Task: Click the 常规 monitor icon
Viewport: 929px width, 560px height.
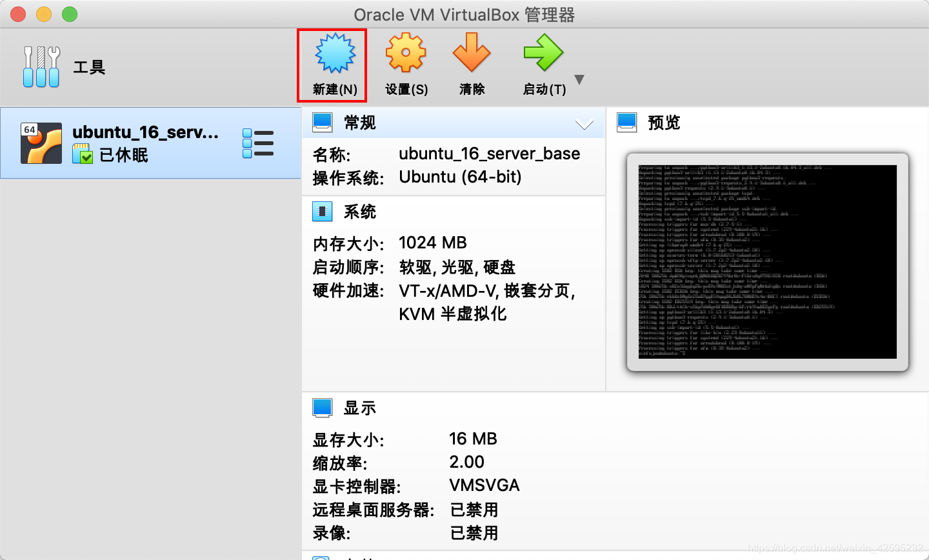Action: [322, 122]
